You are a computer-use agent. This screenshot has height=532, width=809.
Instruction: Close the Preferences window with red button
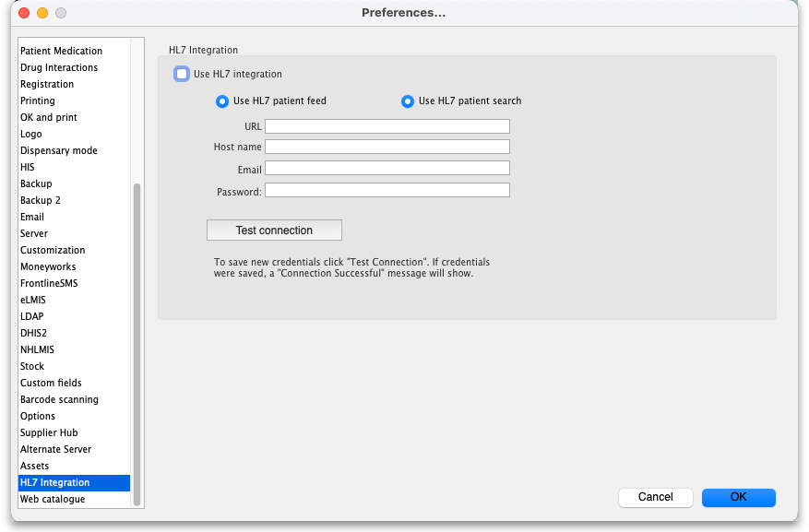coord(24,13)
